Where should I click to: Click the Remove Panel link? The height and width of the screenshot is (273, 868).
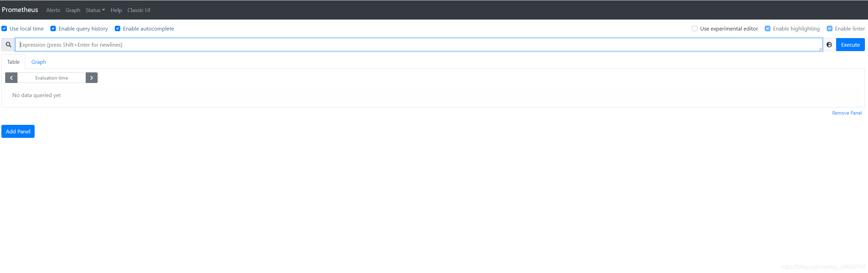pos(847,112)
